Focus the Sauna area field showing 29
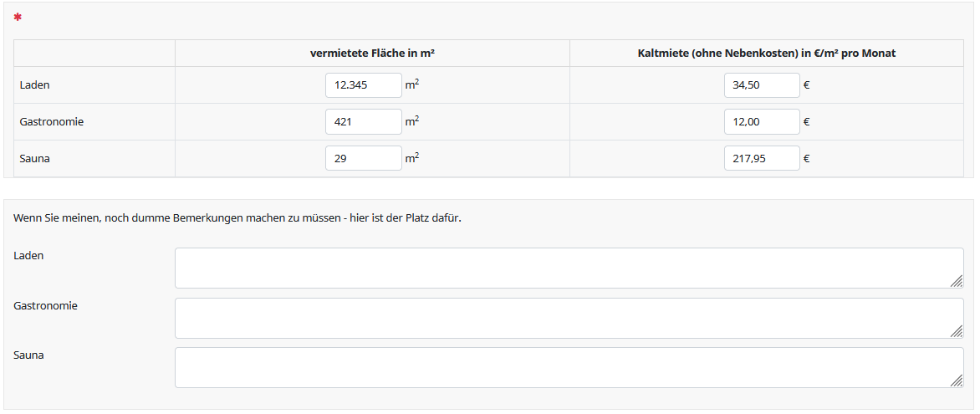This screenshot has height=414, width=980. (363, 158)
